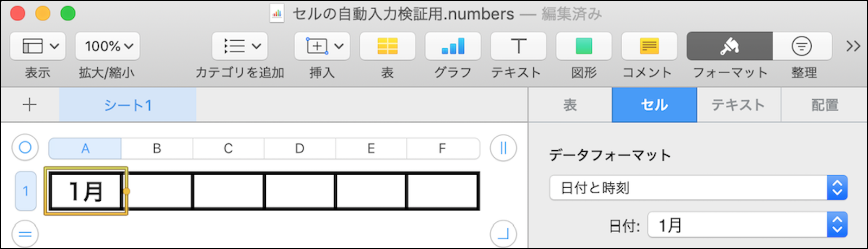Image resolution: width=868 pixels, height=249 pixels.
Task: Toggle the 整理 (Organize) inspector
Action: tap(802, 46)
